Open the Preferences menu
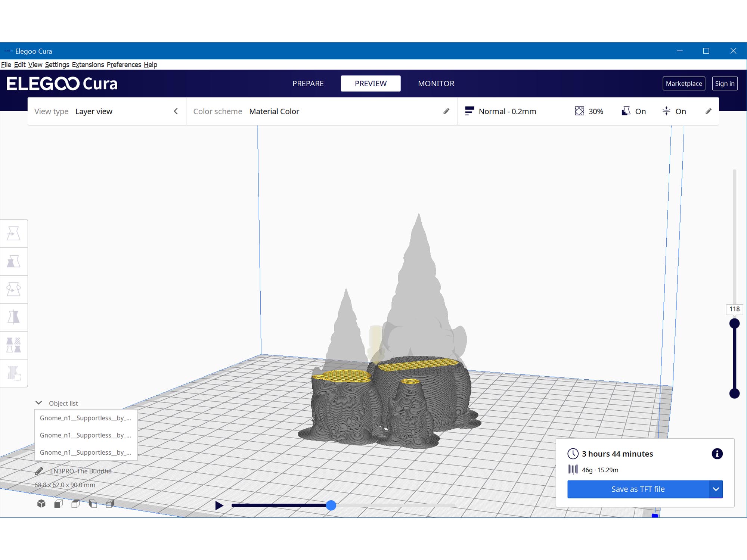The height and width of the screenshot is (560, 747). click(x=124, y=65)
